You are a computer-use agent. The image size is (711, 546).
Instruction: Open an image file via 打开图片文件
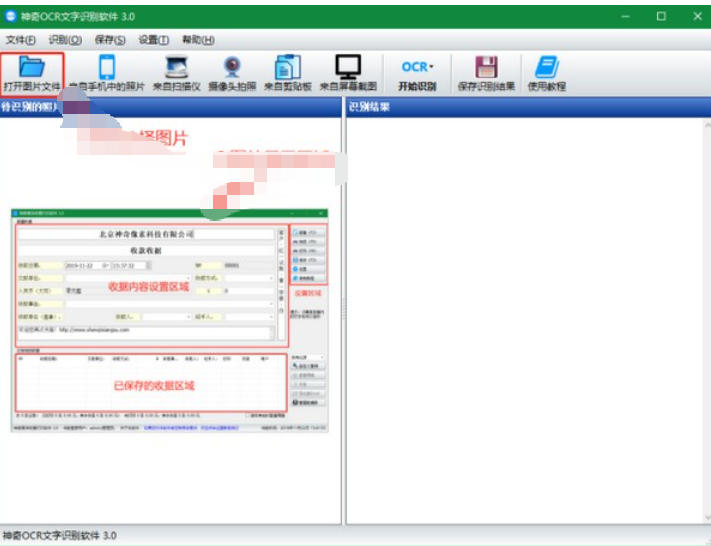click(x=32, y=74)
